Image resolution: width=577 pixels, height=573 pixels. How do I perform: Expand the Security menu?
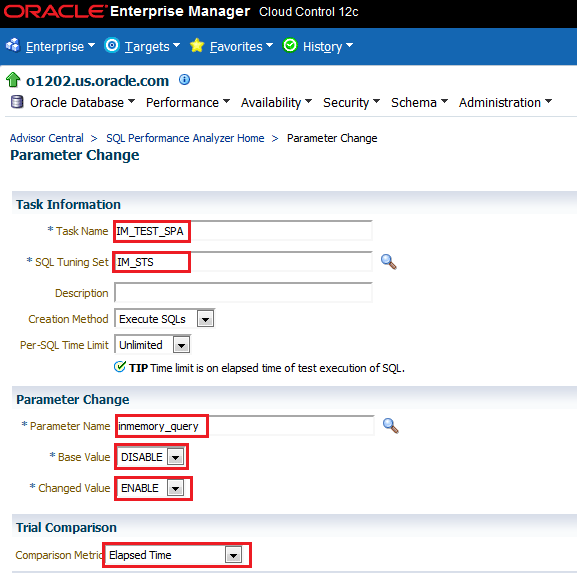pos(351,102)
